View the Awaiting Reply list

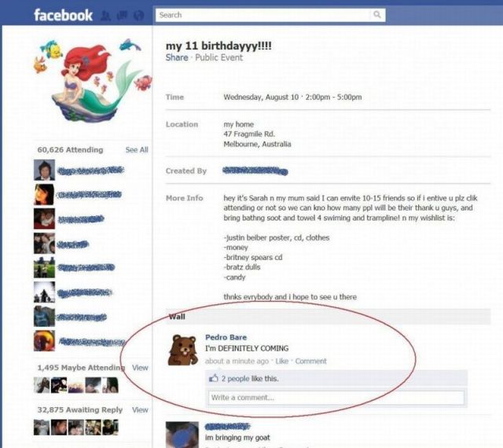(140, 409)
